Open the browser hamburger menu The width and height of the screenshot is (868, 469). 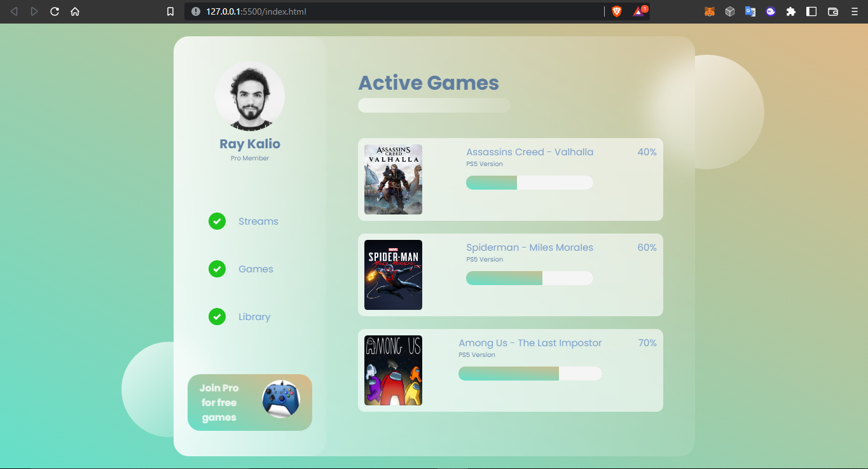855,11
